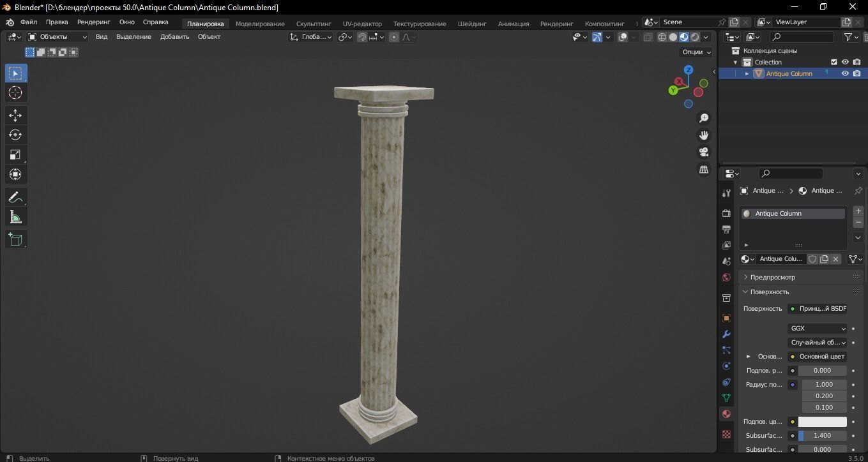Open the Global transform orientation dropdown
The height and width of the screenshot is (462, 868).
(x=311, y=37)
